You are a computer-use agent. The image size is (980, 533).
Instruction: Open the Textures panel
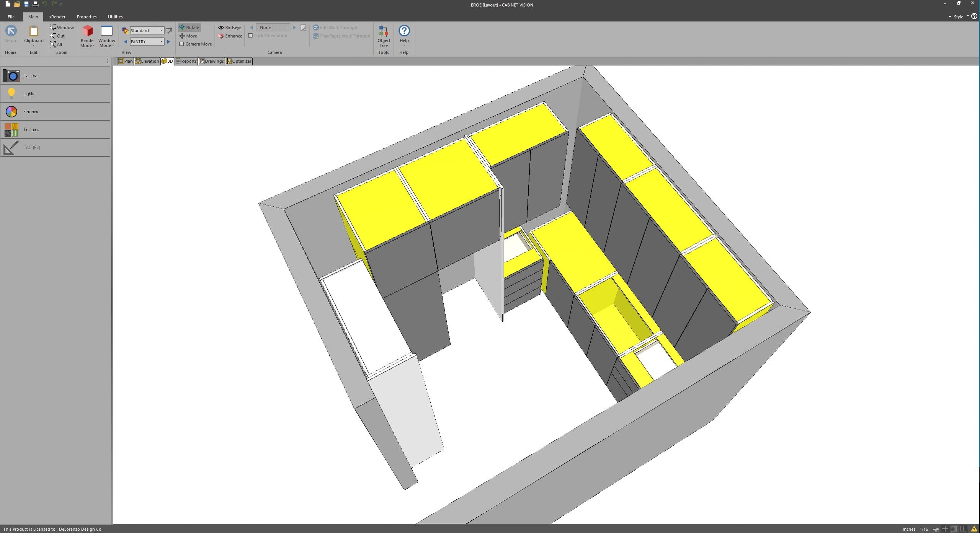[11, 130]
